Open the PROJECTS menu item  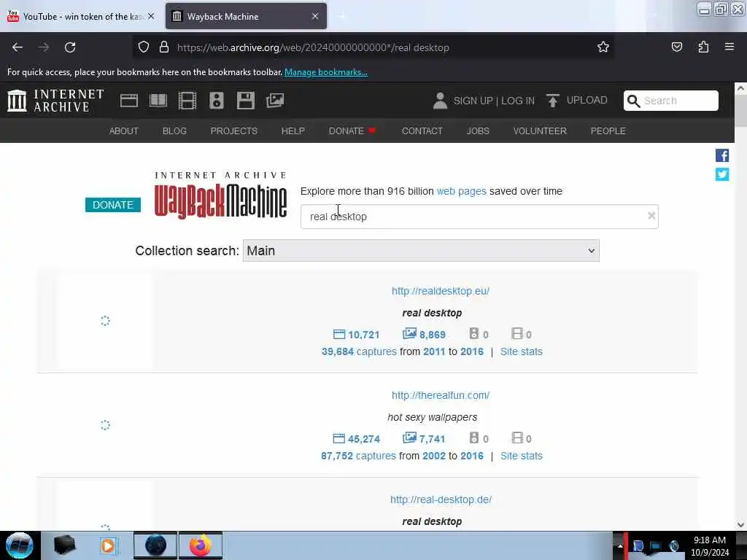pyautogui.click(x=234, y=131)
